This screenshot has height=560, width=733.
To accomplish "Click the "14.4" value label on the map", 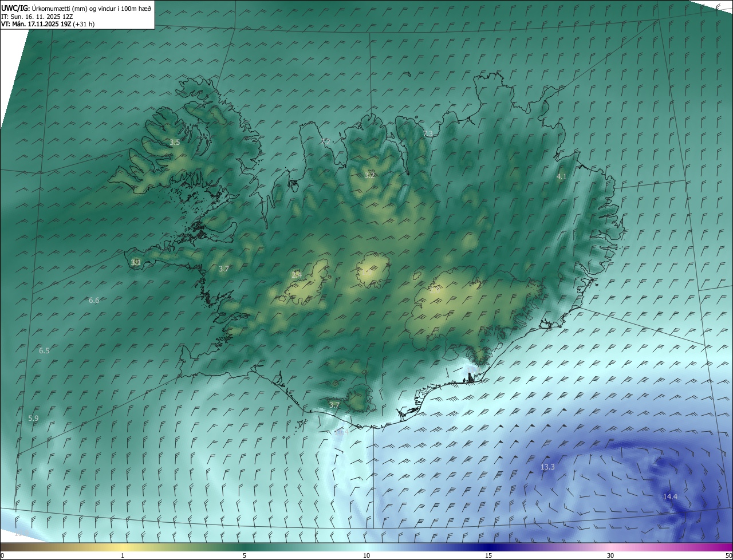I will 670,496.
